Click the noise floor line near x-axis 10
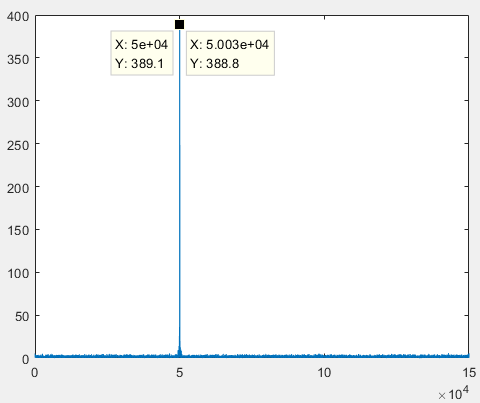The width and height of the screenshot is (480, 403). (x=324, y=356)
